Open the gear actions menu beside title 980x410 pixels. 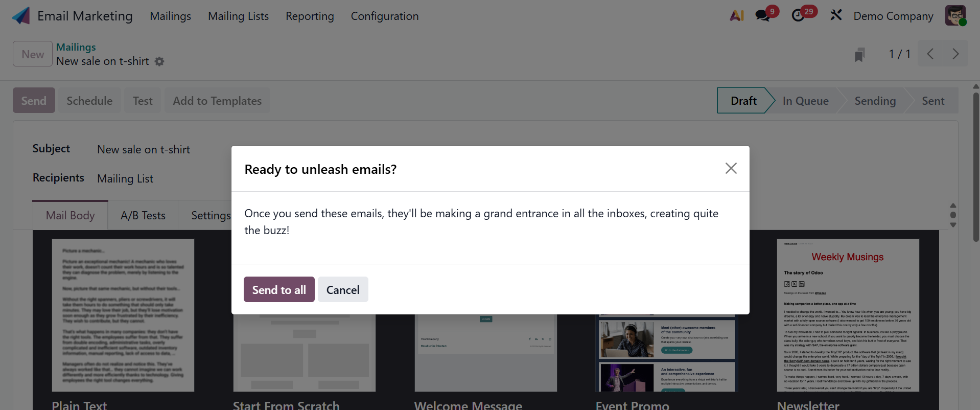point(159,61)
